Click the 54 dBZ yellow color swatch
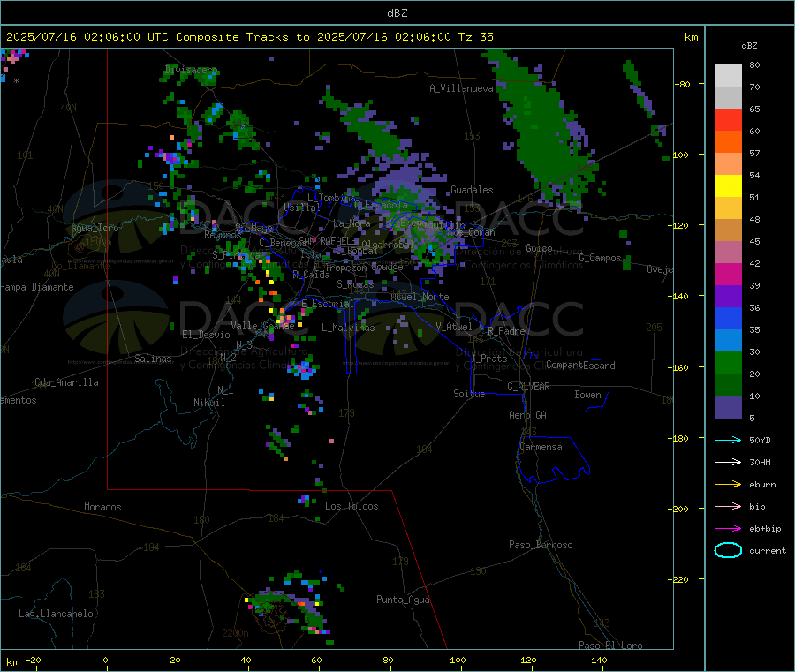The height and width of the screenshot is (672, 795). click(x=728, y=186)
